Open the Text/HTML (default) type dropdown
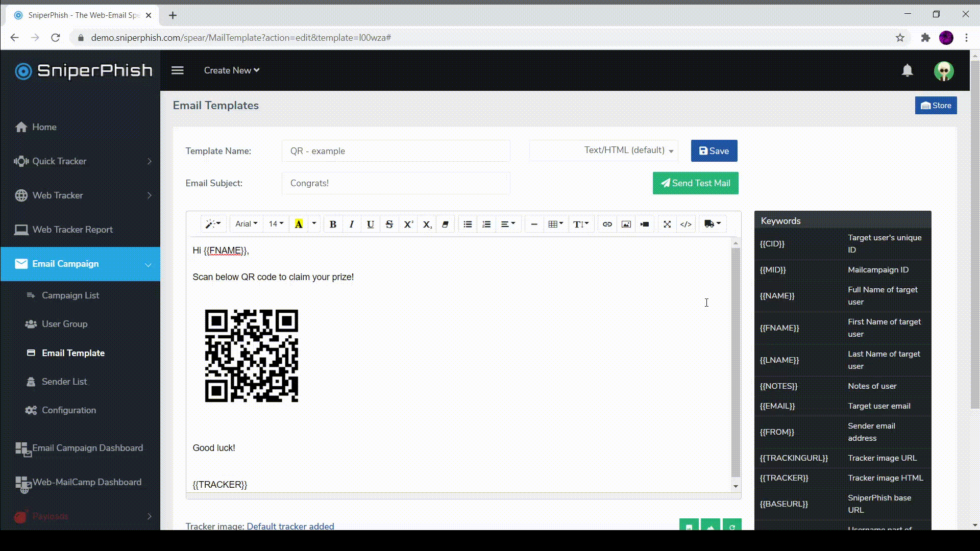The width and height of the screenshot is (980, 551). [603, 151]
